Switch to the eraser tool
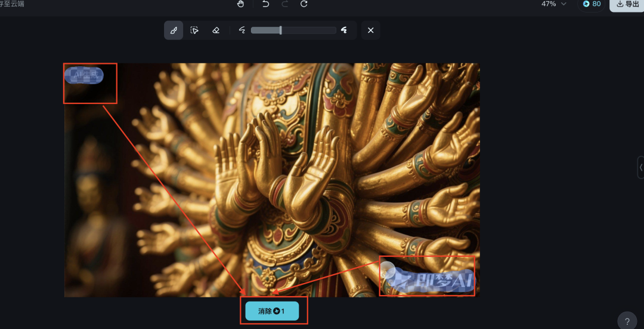The image size is (644, 329). [x=216, y=30]
